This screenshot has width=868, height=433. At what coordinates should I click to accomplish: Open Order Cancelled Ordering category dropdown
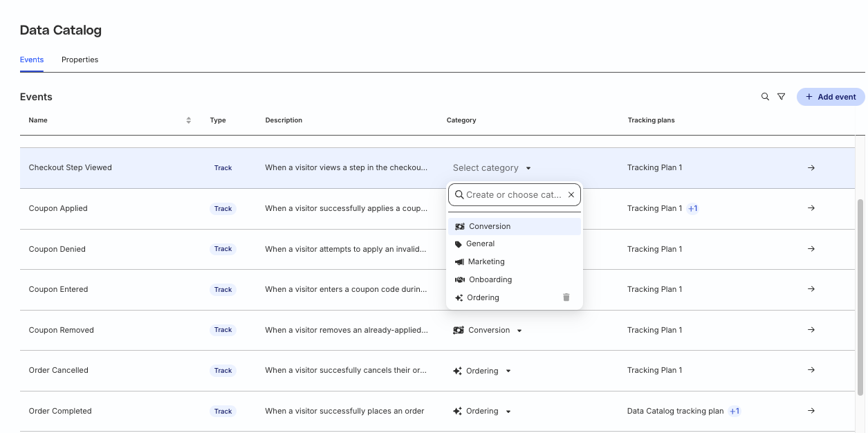point(482,371)
